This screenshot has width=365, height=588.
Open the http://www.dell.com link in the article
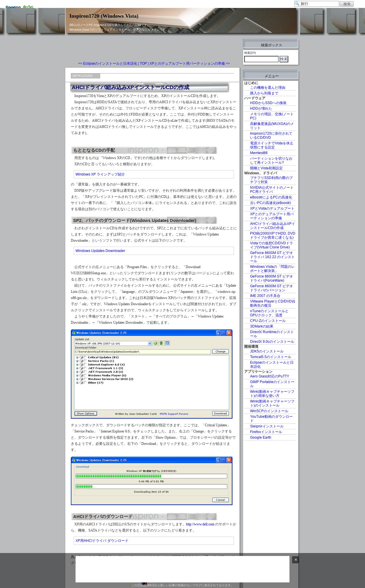click(200, 524)
